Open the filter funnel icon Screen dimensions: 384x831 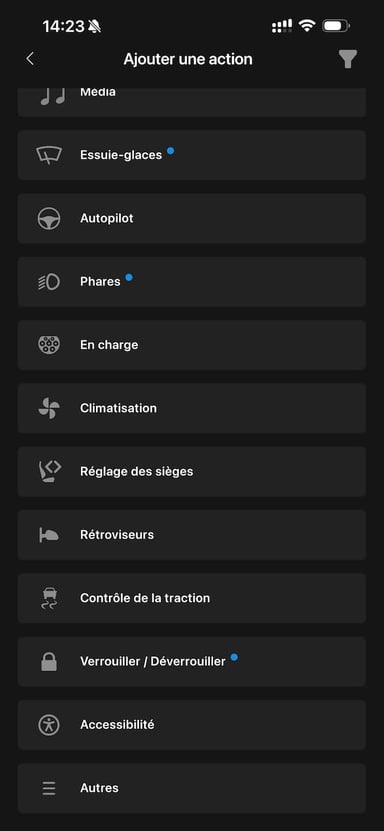[x=348, y=59]
